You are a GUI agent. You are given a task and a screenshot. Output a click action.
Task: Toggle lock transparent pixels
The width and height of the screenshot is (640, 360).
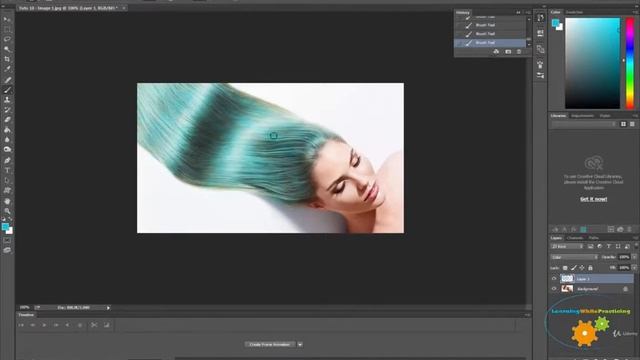click(x=565, y=268)
